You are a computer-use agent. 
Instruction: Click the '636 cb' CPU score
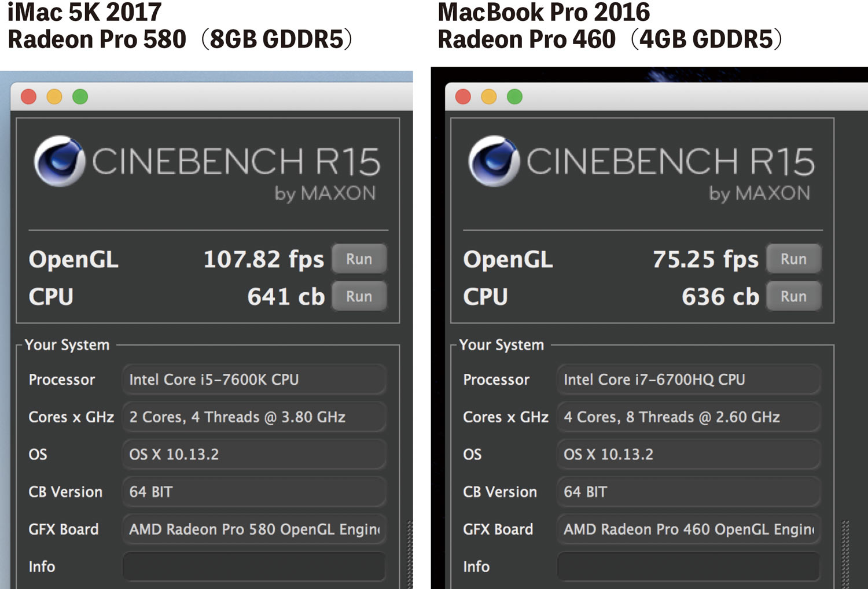(x=720, y=297)
